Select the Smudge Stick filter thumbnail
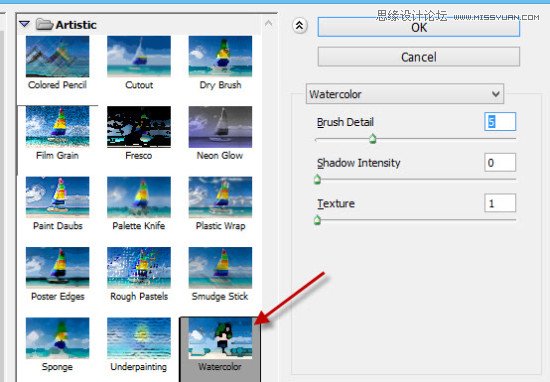The width and height of the screenshot is (550, 382). point(220,268)
